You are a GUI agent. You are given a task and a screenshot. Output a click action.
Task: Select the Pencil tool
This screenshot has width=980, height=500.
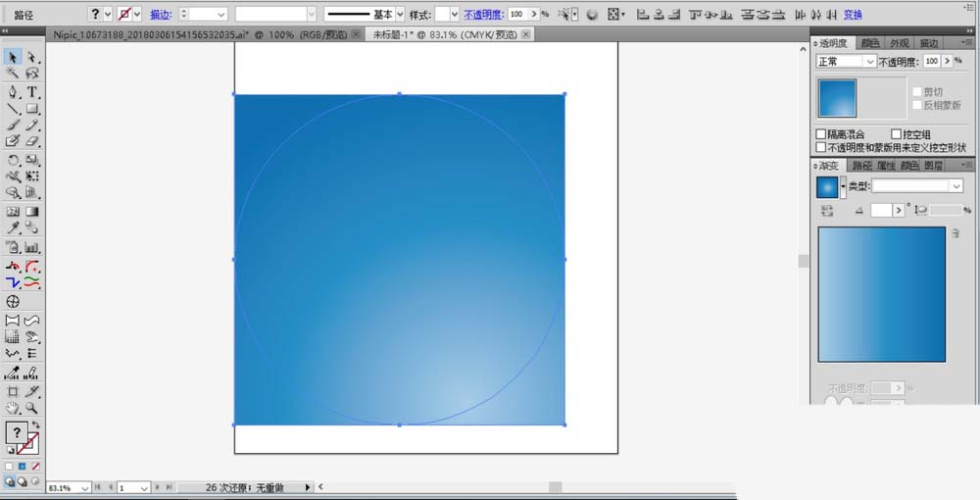click(32, 125)
